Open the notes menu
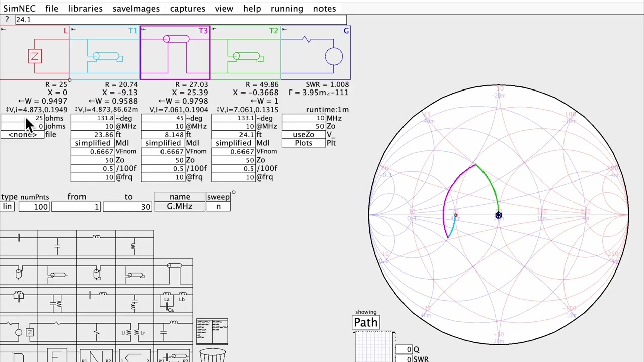The height and width of the screenshot is (362, 644). coord(325,9)
